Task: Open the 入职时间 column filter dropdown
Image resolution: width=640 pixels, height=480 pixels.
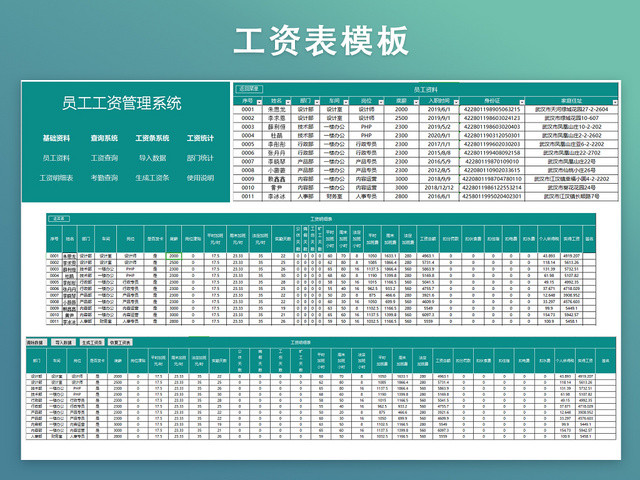Action: (x=456, y=102)
